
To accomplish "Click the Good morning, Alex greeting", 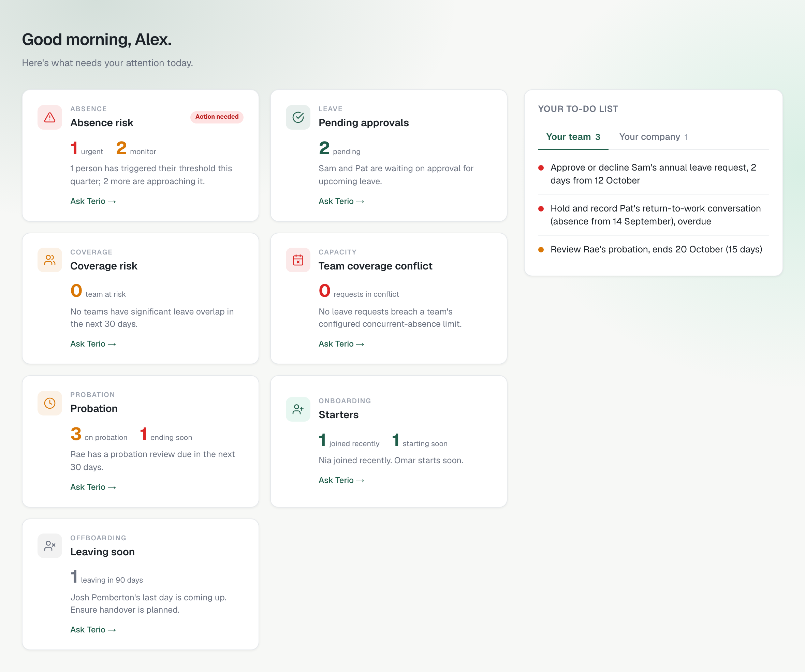I will 97,40.
